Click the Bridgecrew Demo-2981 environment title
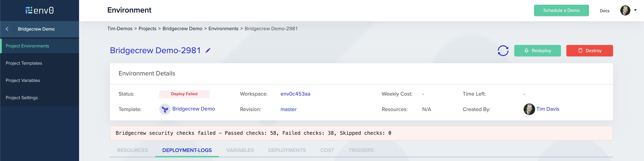This screenshot has height=161, width=644. pos(155,50)
